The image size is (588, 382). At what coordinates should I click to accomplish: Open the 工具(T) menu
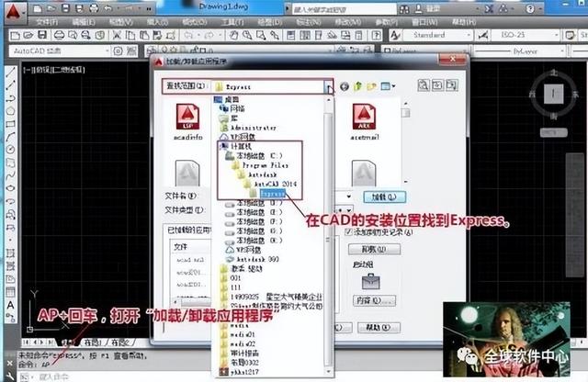(x=232, y=22)
